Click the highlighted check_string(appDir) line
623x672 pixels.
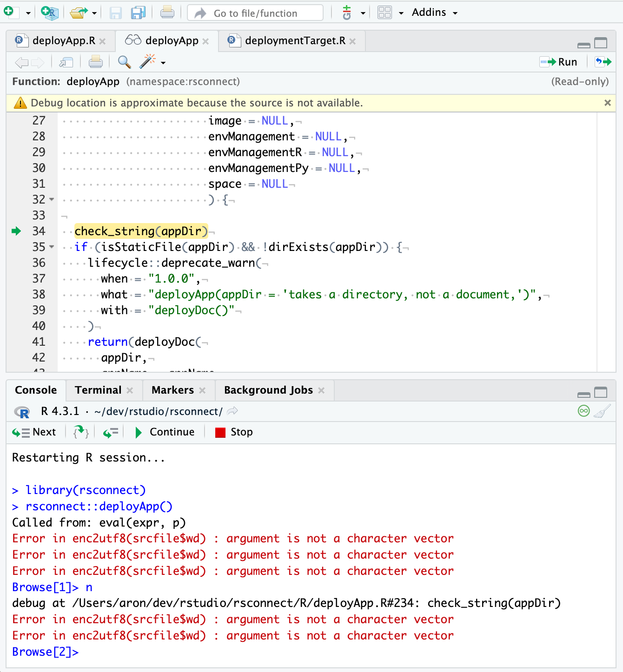pyautogui.click(x=141, y=231)
